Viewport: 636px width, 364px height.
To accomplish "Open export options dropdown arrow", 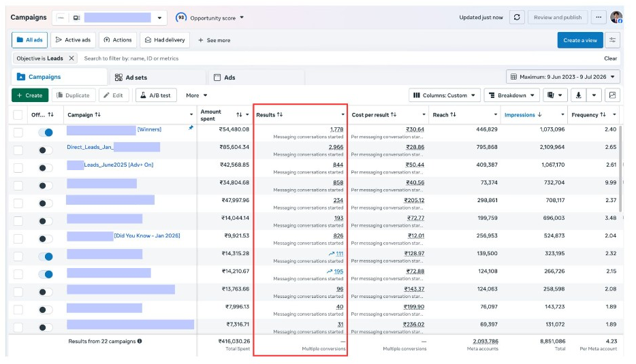I will tap(594, 95).
